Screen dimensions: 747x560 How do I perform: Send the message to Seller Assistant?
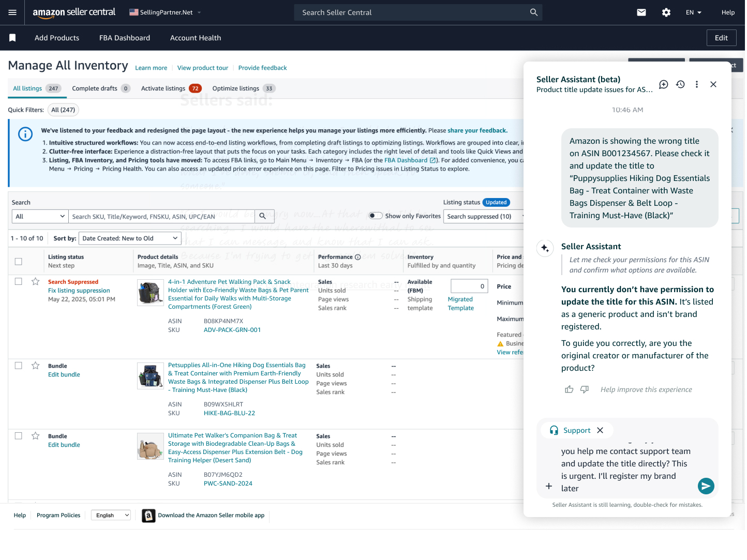(x=706, y=486)
